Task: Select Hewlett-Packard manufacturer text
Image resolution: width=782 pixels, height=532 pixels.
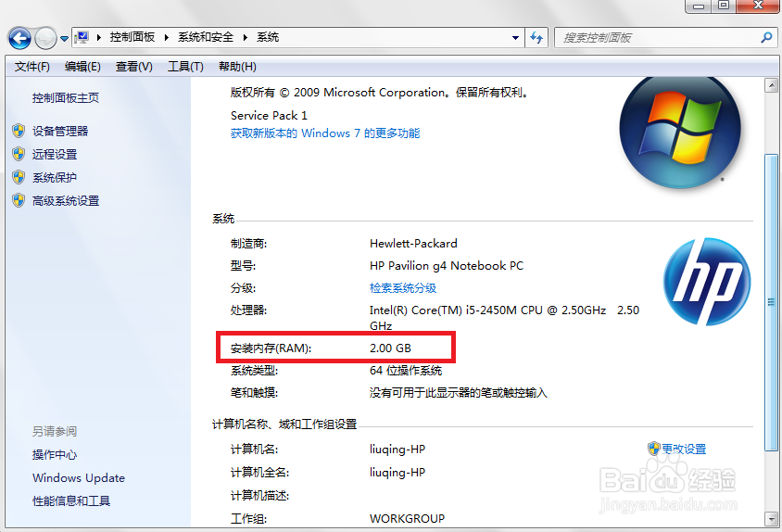Action: click(x=413, y=244)
